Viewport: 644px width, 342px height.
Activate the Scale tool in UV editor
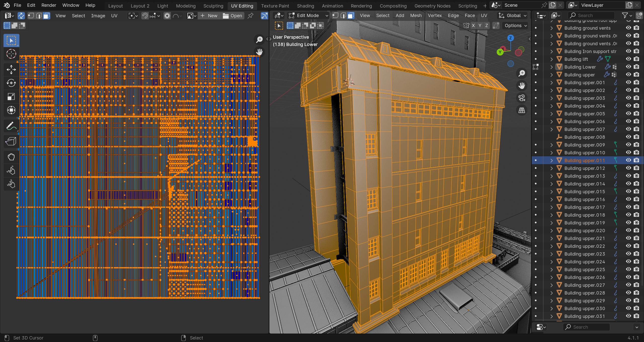click(x=11, y=97)
